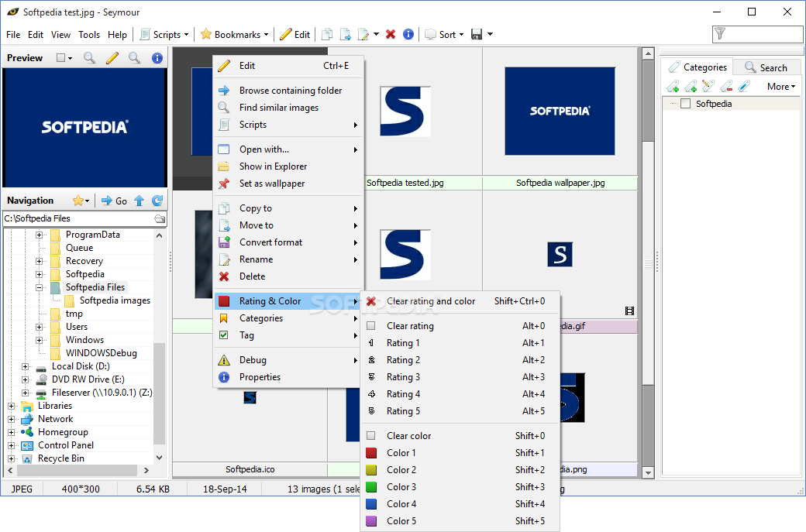806x532 pixels.
Task: Click the toolbar Copy to icon
Action: 326,34
